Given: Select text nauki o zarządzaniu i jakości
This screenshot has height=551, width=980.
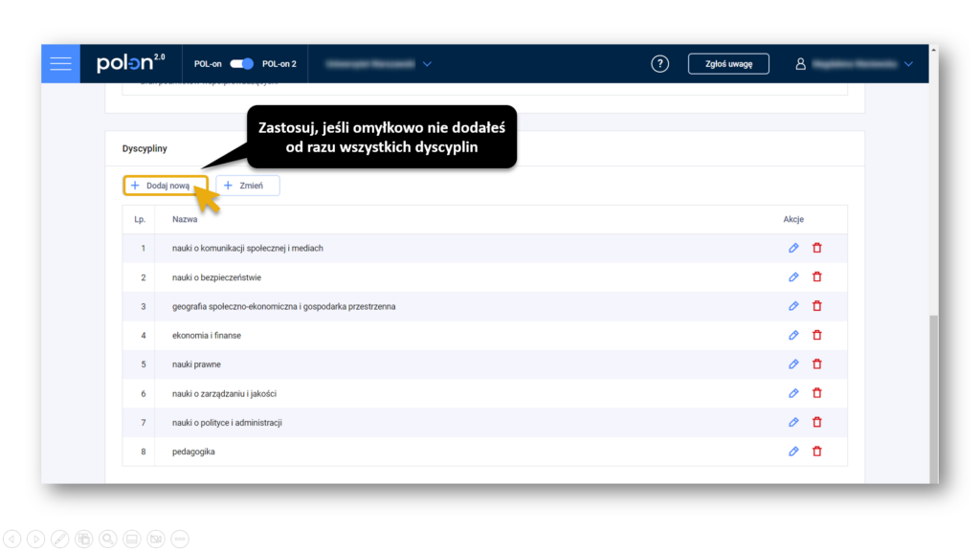Looking at the screenshot, I should click(224, 393).
